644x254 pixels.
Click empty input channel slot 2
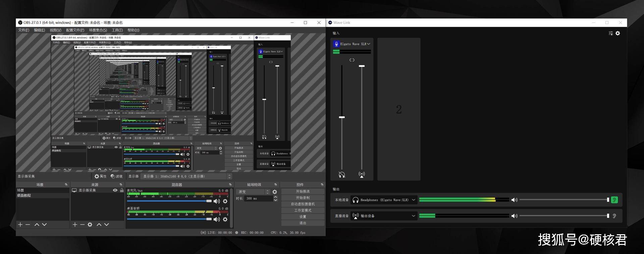point(399,109)
